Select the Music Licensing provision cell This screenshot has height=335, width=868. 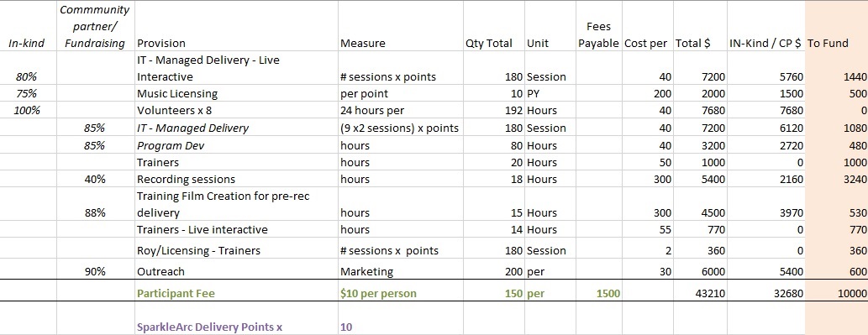coord(236,93)
